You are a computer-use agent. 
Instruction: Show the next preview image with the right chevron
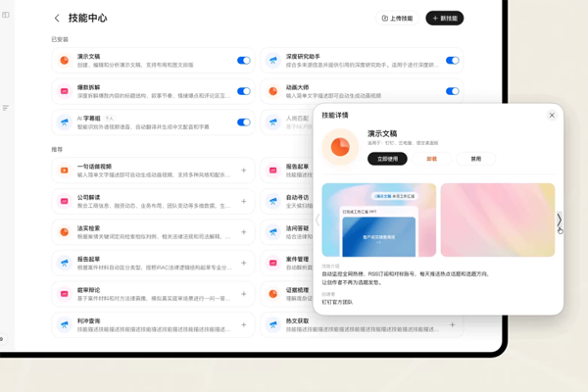[x=559, y=220]
